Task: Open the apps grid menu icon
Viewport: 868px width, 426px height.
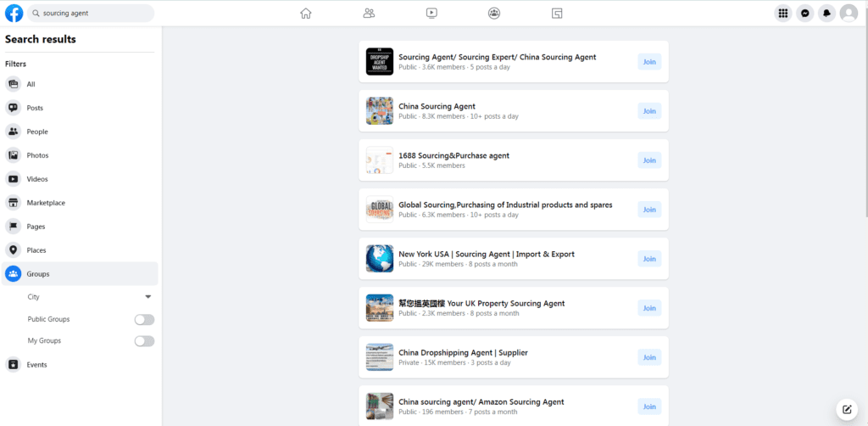Action: [783, 14]
